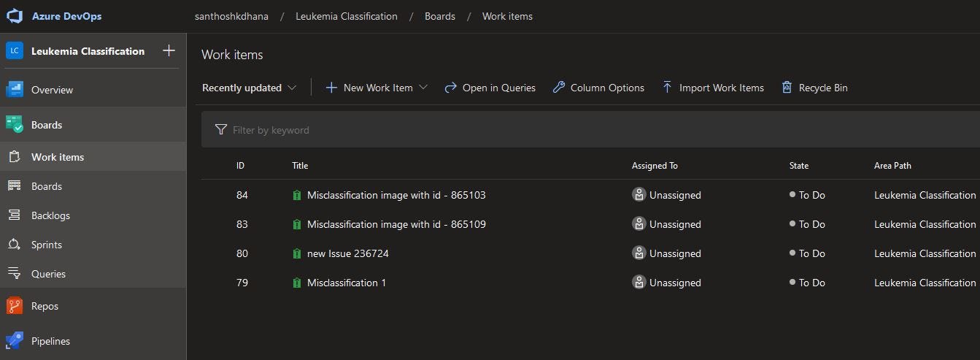Viewport: 980px width, 360px height.
Task: Click the Work items breadcrumb
Action: [x=507, y=16]
